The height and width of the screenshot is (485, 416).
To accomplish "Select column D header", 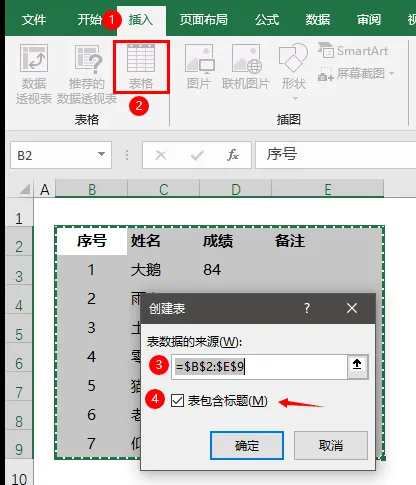I will click(236, 189).
